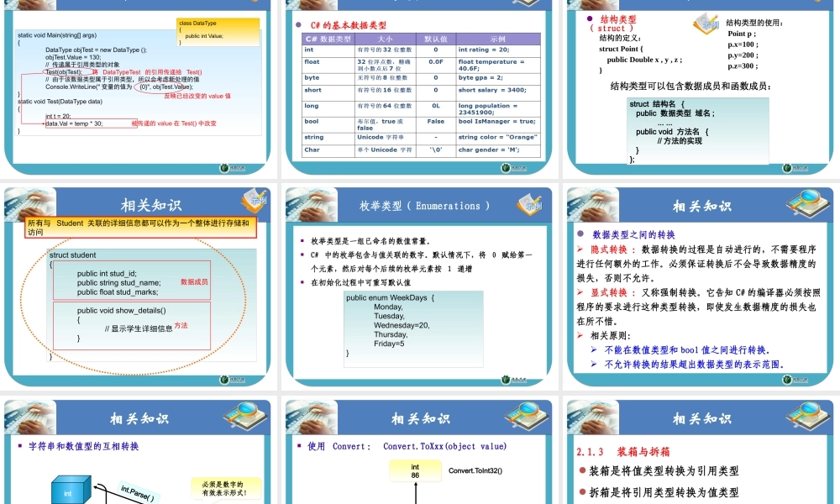Click the 'public void 方法名 {' line
840x504 pixels.
[x=672, y=132]
